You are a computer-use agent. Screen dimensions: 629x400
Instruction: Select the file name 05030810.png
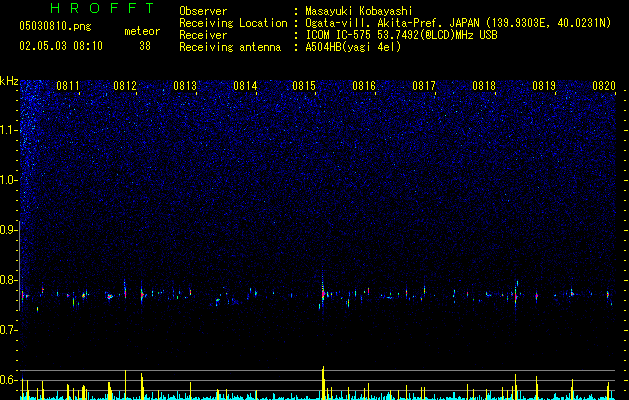pos(55,26)
